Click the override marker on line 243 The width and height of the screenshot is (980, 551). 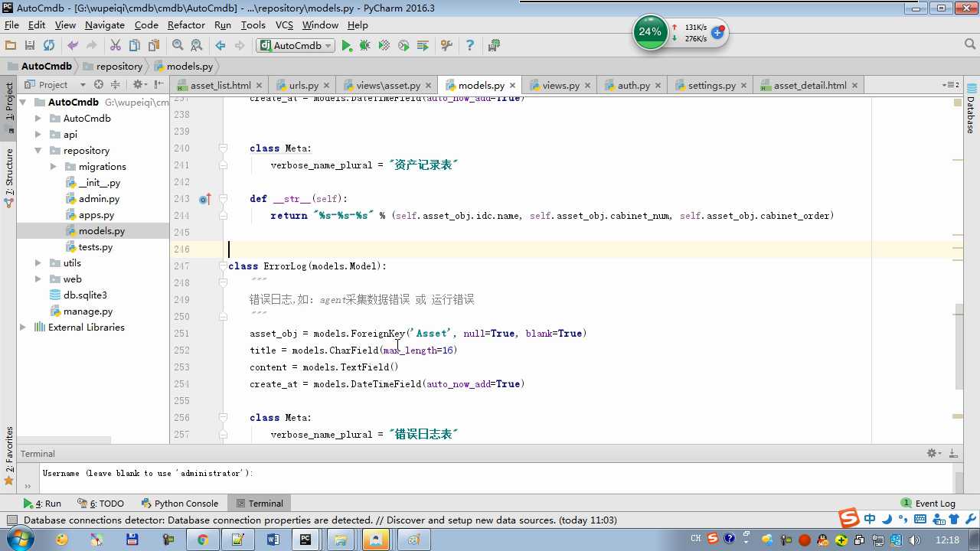204,199
